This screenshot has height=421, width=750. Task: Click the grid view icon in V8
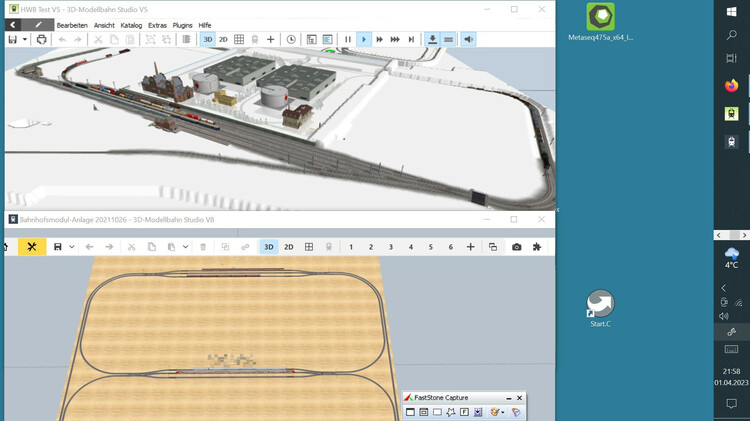tap(309, 247)
